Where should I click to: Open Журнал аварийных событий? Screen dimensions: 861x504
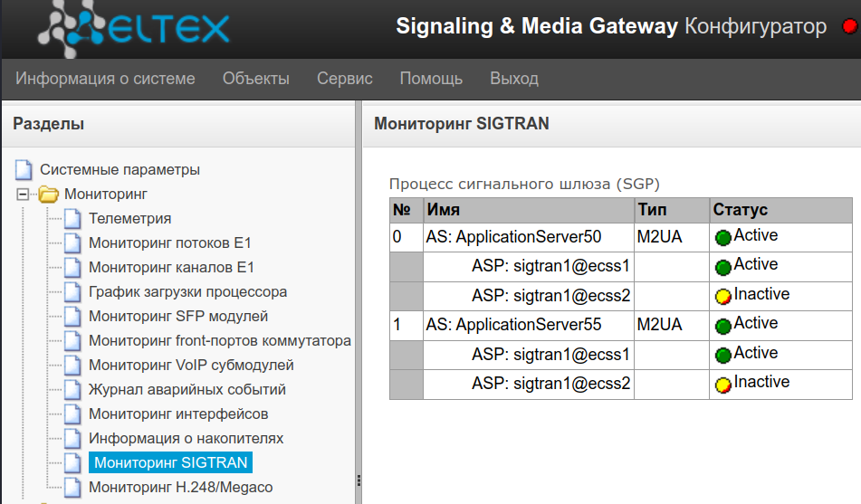tap(187, 390)
